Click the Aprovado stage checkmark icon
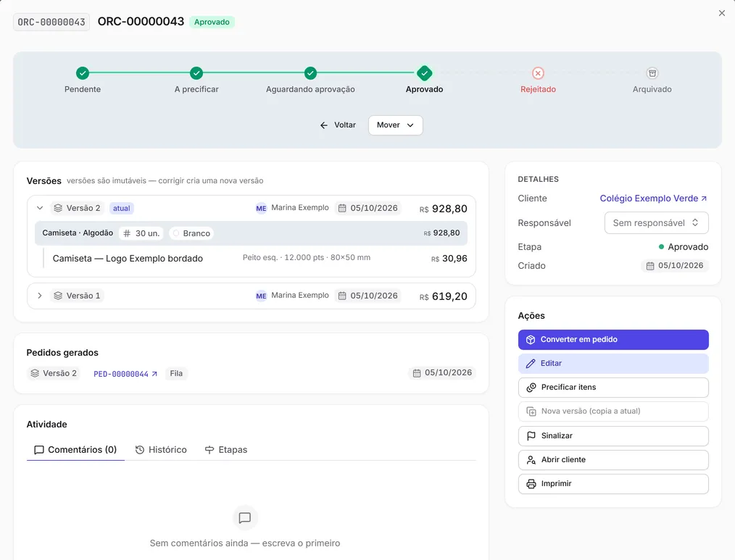Image resolution: width=735 pixels, height=560 pixels. [x=424, y=73]
